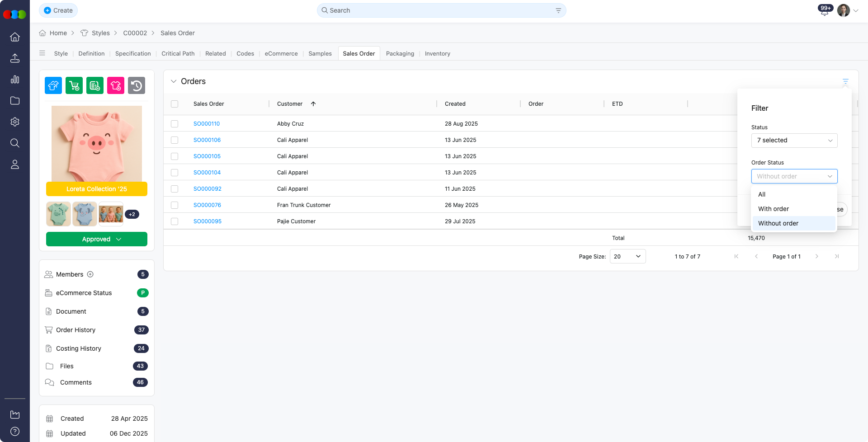Click the pink shirt settings icon
The image size is (868, 442).
pos(116,85)
